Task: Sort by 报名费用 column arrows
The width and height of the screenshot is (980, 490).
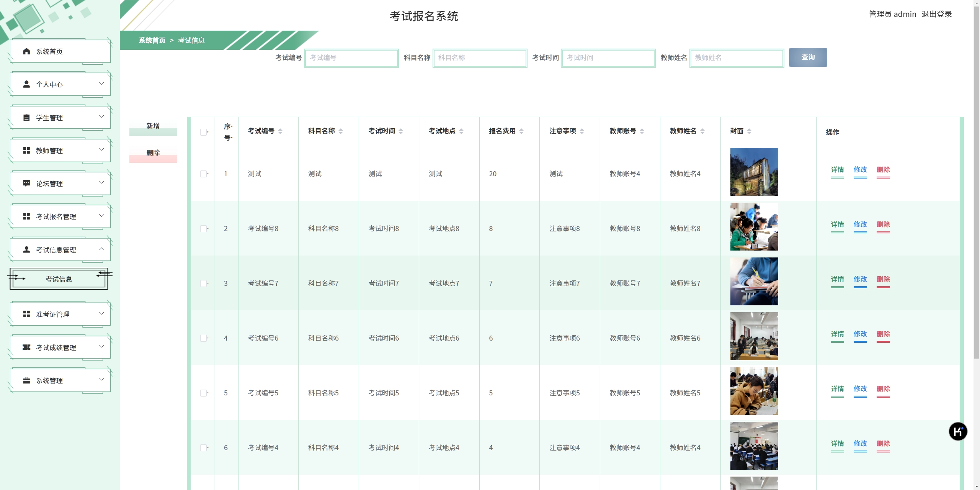Action: (x=521, y=131)
